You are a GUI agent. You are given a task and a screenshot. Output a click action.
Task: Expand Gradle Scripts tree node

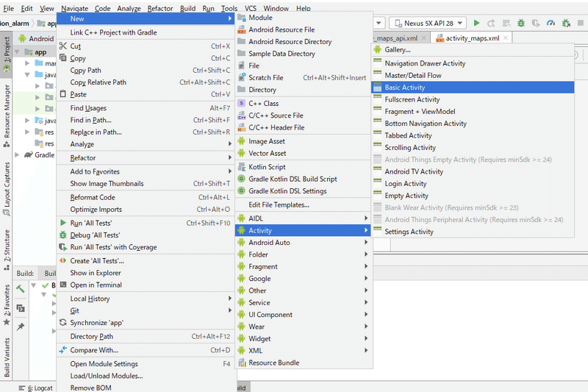[x=17, y=154]
